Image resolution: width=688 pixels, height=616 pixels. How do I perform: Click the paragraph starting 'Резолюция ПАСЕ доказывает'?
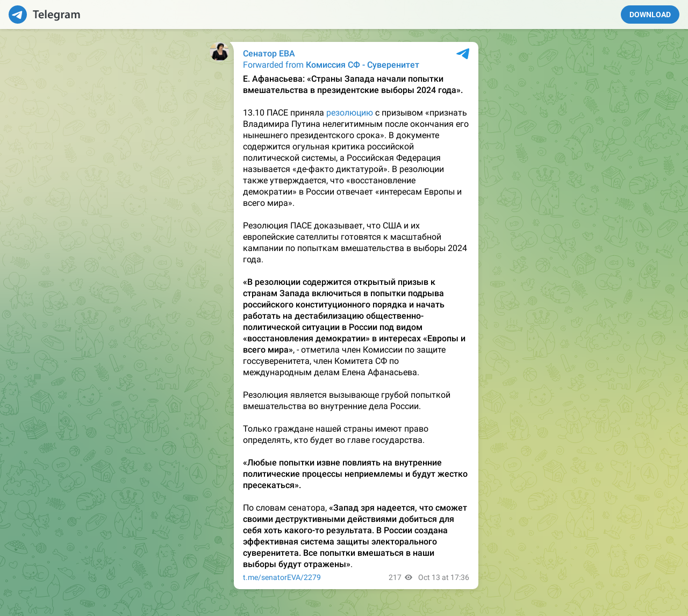point(355,242)
